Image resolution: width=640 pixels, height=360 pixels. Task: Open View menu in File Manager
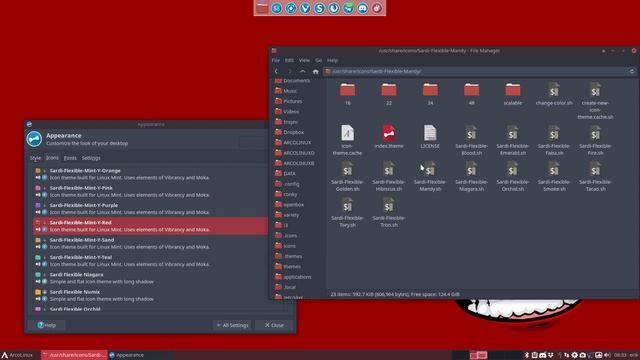304,60
